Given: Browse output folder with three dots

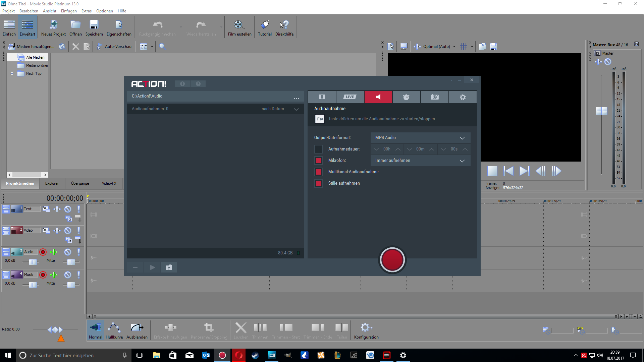Looking at the screenshot, I should point(296,98).
